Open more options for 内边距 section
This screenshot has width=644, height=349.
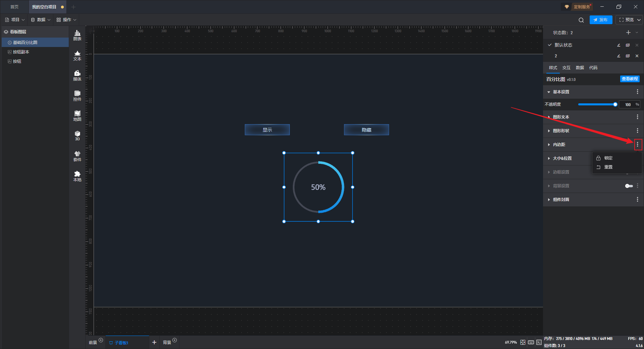point(638,144)
